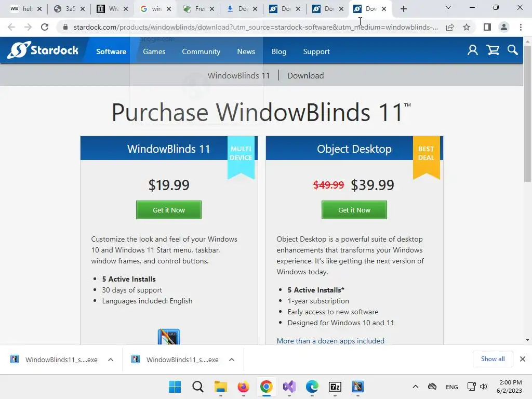Open Microsoft Edge from taskbar
The width and height of the screenshot is (532, 399).
[312, 387]
